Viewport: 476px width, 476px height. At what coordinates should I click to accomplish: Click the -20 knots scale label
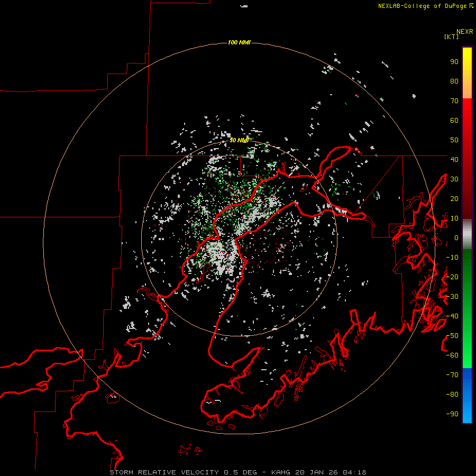click(x=452, y=277)
